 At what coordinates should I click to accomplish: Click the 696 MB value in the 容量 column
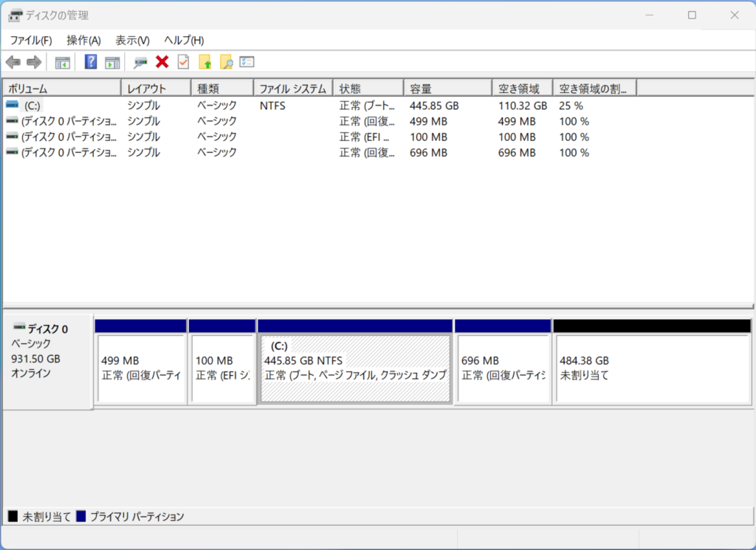[429, 153]
